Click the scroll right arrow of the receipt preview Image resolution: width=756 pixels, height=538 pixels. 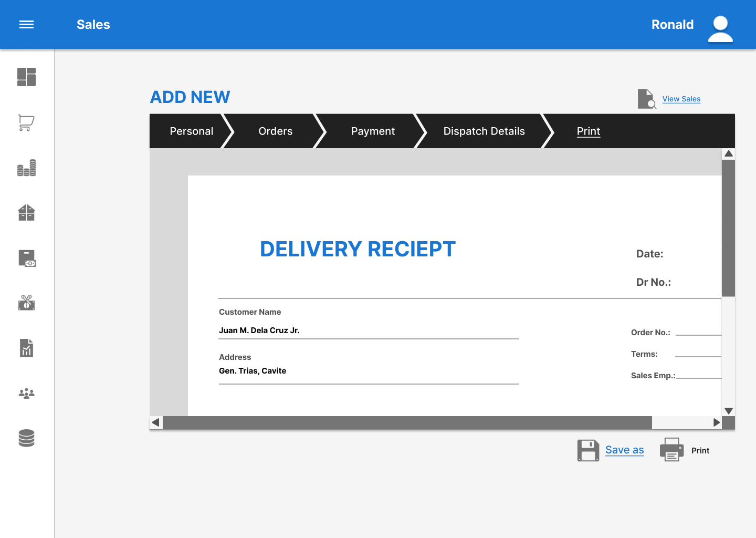point(716,422)
